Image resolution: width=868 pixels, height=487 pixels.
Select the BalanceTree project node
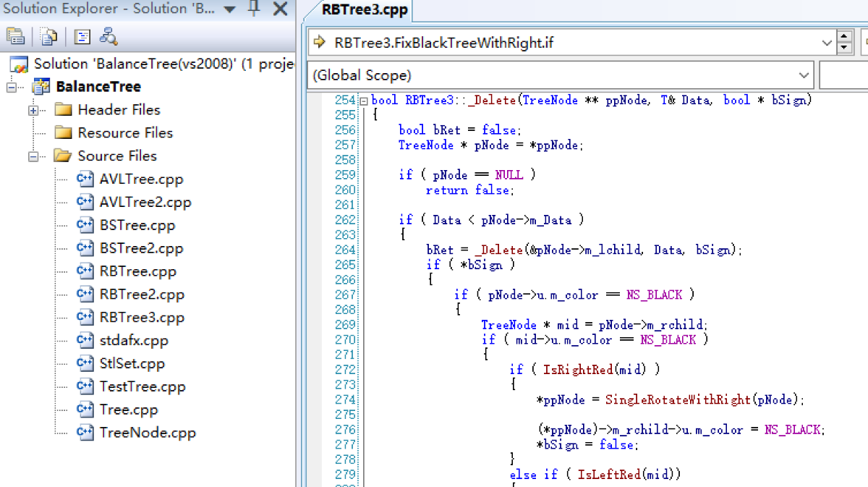coord(98,87)
